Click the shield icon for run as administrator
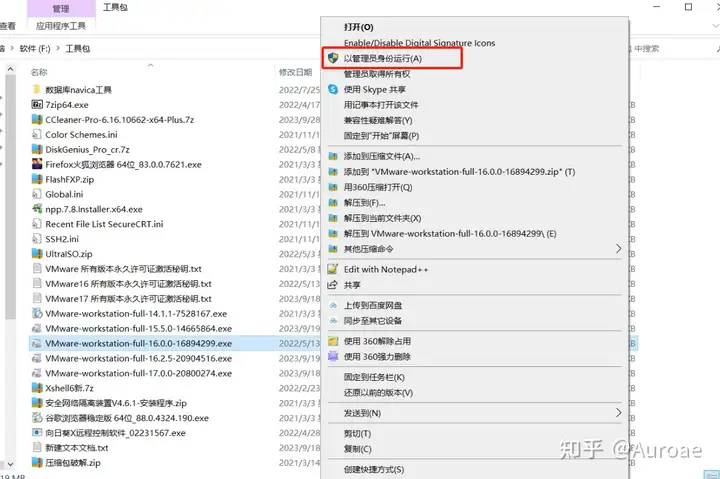Viewport: 720px width, 479px height. [333, 58]
